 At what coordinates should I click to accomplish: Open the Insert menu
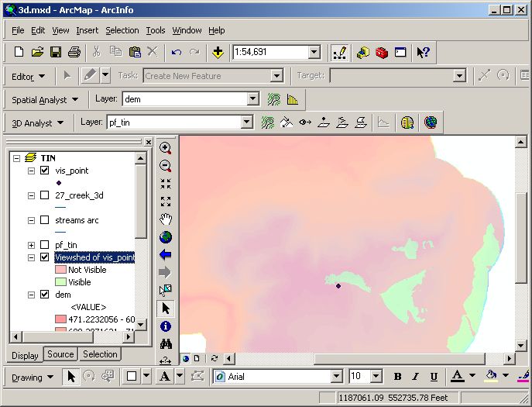[x=88, y=30]
